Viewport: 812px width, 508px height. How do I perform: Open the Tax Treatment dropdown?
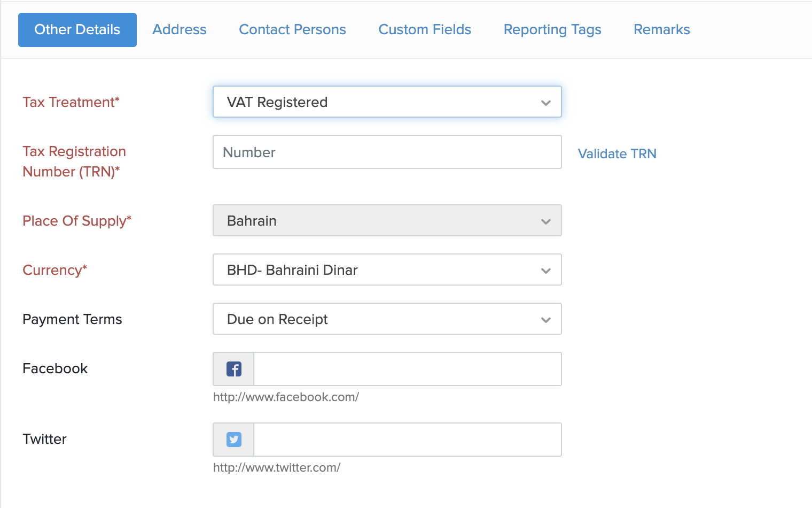point(386,102)
